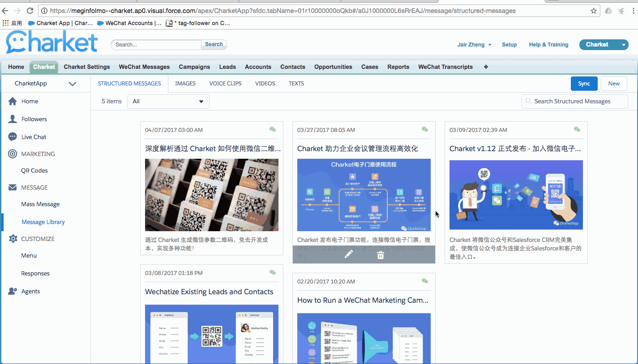Switch to the IMAGES tab
The height and width of the screenshot is (364, 638).
pos(185,84)
